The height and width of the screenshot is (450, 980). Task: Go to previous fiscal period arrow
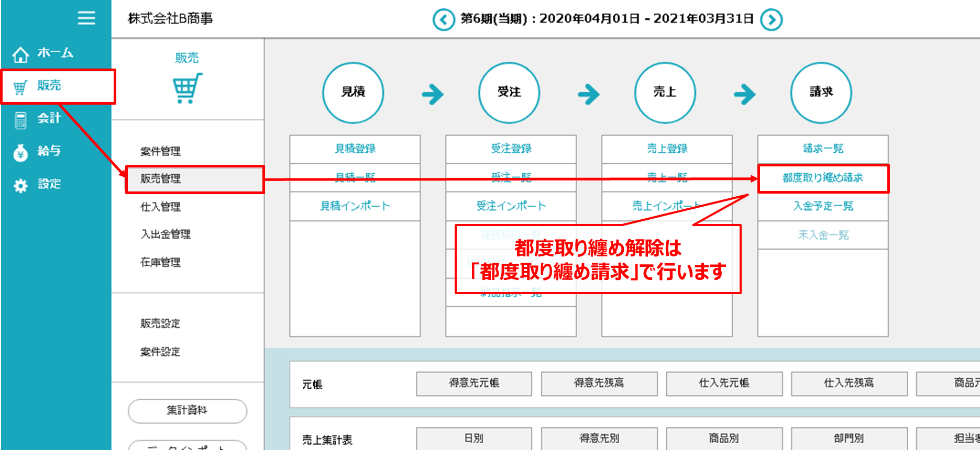coord(444,19)
